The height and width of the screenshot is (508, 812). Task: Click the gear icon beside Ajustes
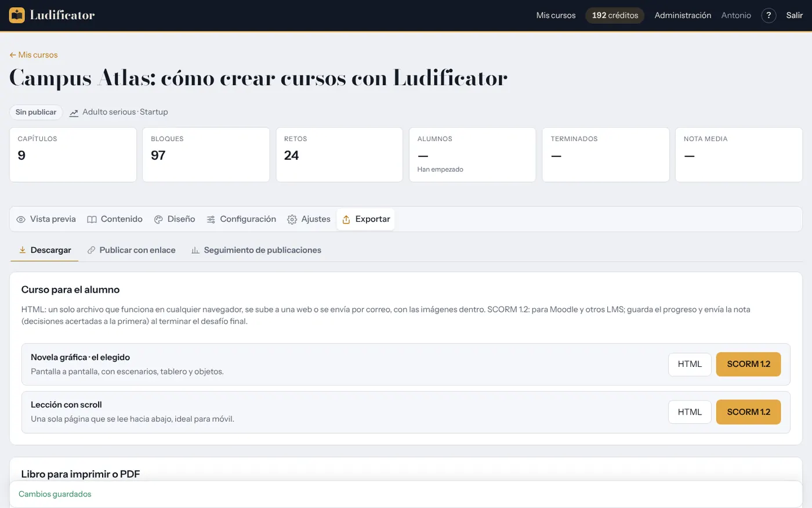(292, 219)
